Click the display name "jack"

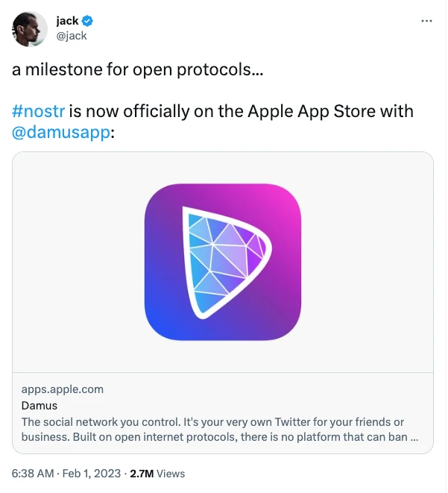pyautogui.click(x=67, y=21)
